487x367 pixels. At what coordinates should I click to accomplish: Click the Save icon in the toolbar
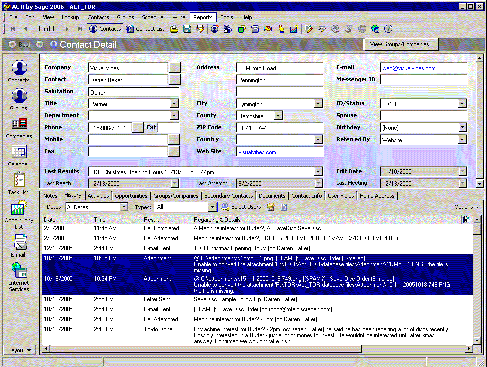(x=187, y=29)
